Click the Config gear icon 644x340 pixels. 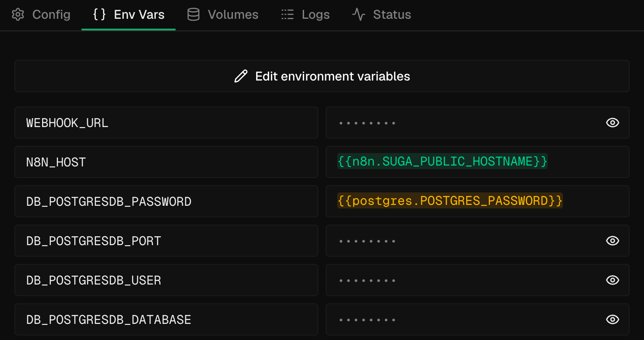click(18, 15)
